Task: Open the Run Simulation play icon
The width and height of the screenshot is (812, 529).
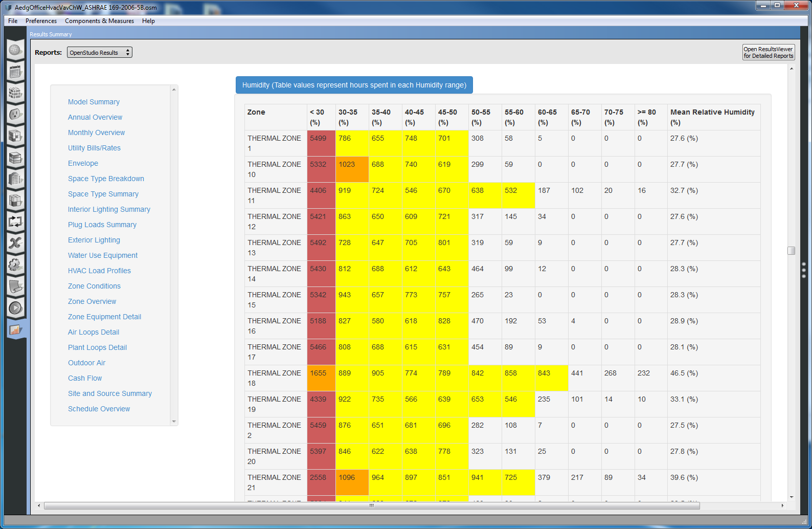Action: [15, 308]
